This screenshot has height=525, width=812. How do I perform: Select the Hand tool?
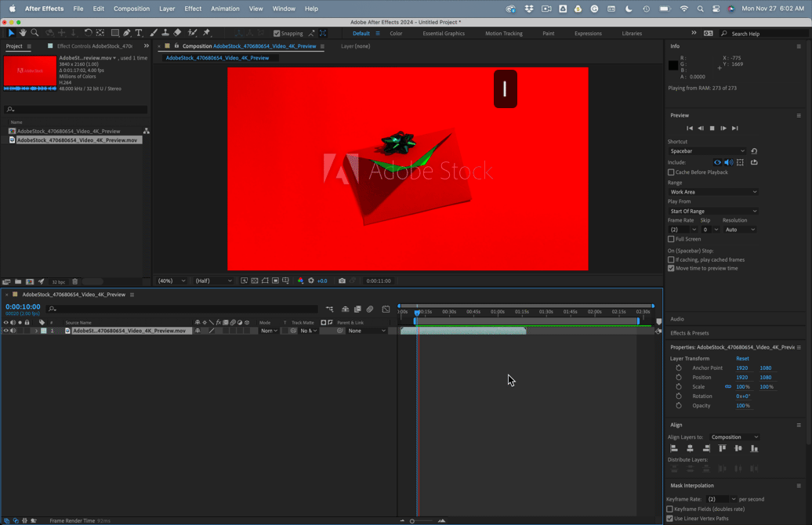click(23, 33)
